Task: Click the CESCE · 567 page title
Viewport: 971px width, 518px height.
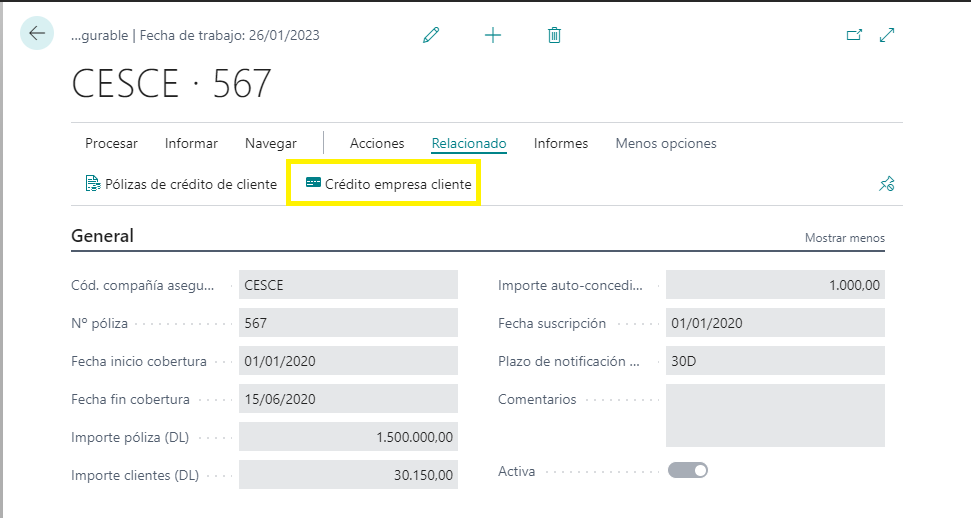Action: pos(172,84)
